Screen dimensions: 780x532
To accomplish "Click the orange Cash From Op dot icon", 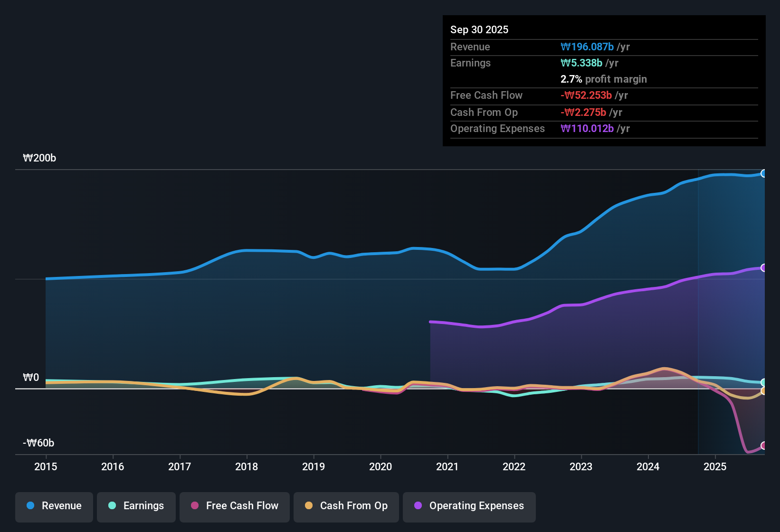I will point(308,506).
